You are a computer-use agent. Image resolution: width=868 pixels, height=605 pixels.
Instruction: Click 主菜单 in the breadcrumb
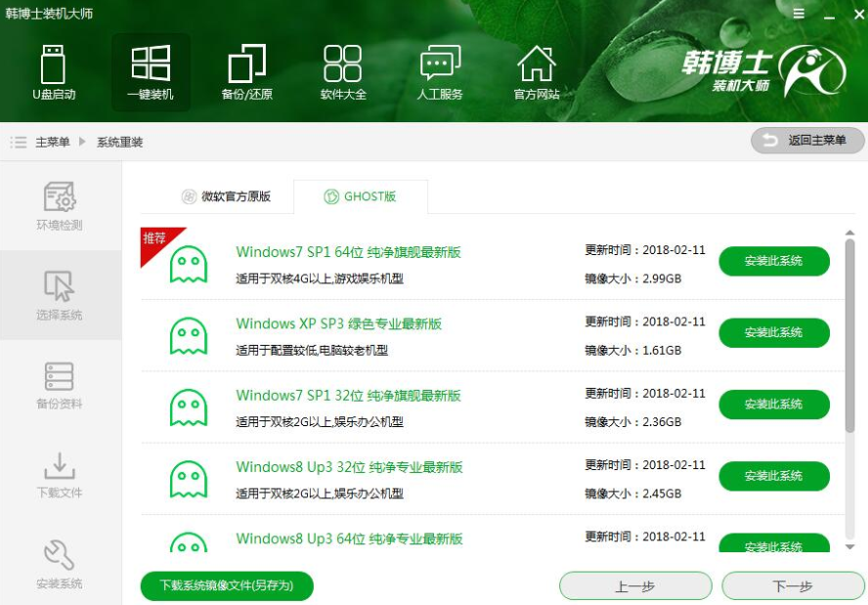[53, 143]
